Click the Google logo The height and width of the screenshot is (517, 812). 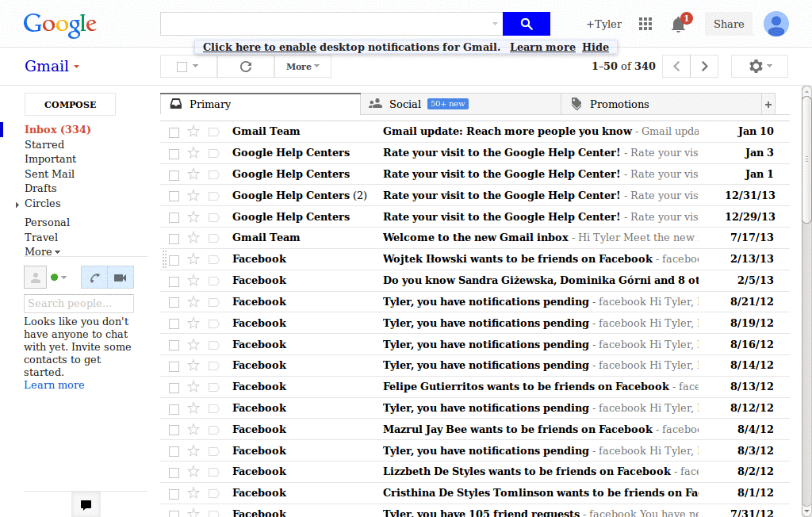pyautogui.click(x=59, y=25)
